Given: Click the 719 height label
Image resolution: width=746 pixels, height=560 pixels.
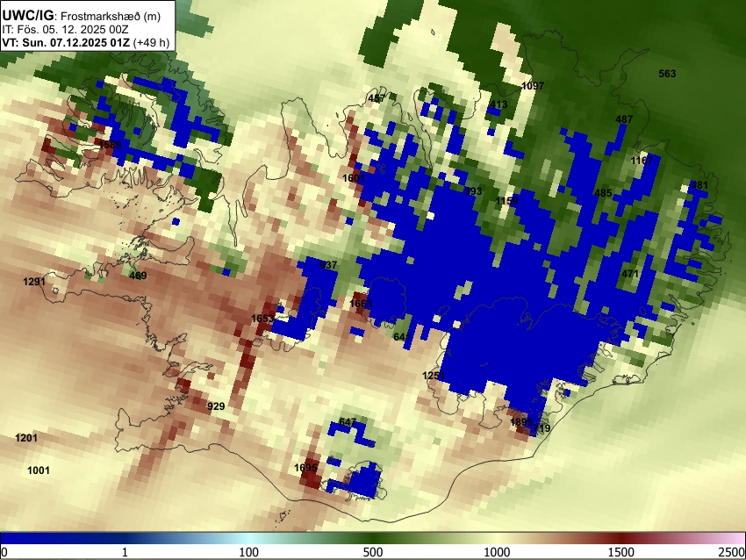Looking at the screenshot, I should click(542, 428).
